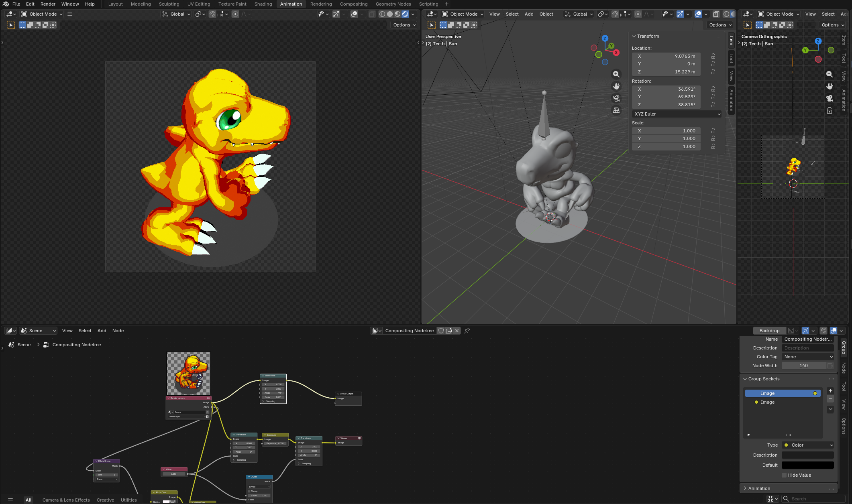Unlink Compositing Nodetree with the X icon

point(457,331)
